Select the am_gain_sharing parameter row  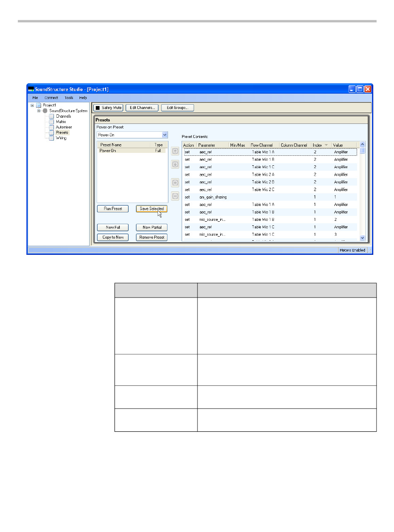point(270,197)
